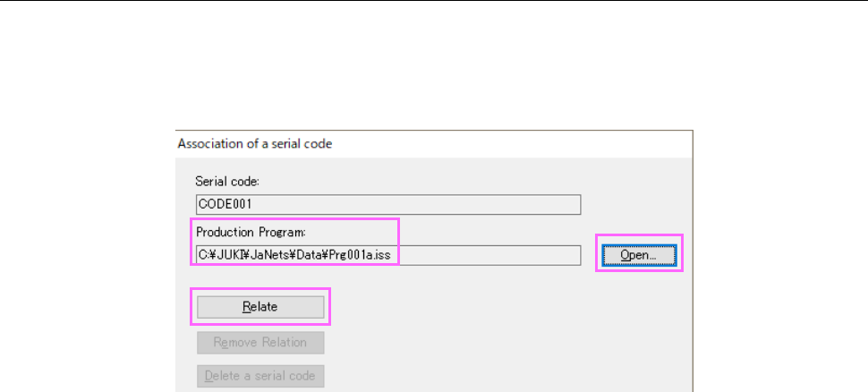
Task: Click blank dialog area right of Relate
Action: pyautogui.click(x=465, y=306)
